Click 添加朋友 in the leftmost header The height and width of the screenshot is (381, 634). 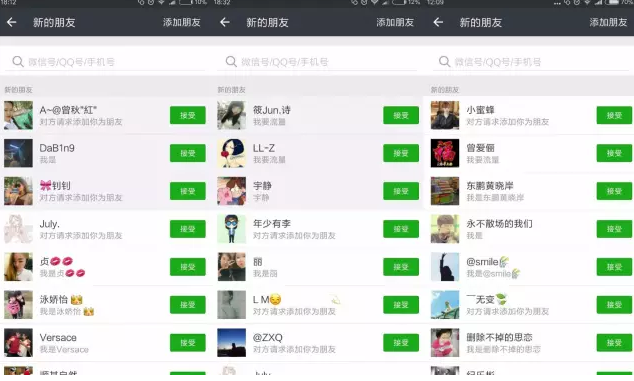182,22
